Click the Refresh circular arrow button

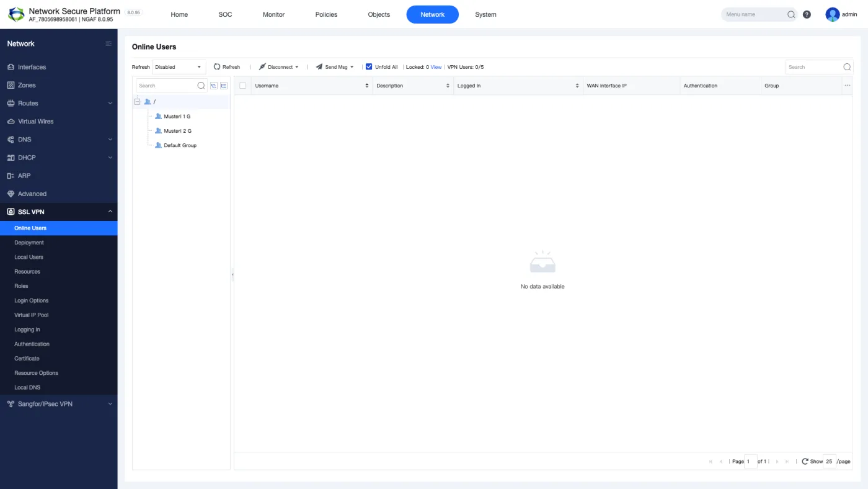[x=227, y=67]
